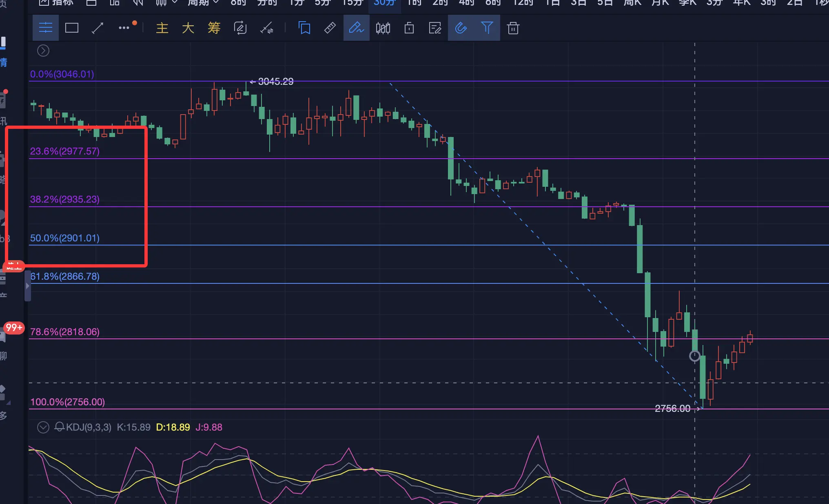Switch to the 30分 period tab
Viewport: 829px width, 504px height.
pos(384,3)
